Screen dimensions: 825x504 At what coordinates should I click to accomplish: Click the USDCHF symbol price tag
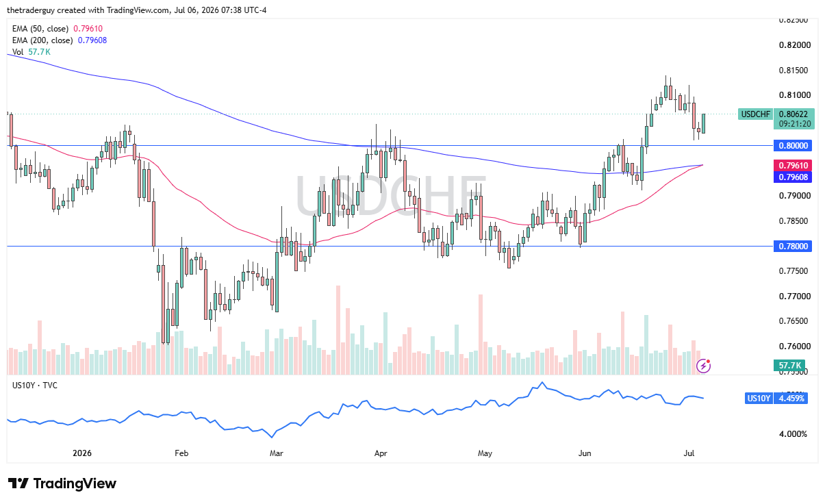click(756, 114)
